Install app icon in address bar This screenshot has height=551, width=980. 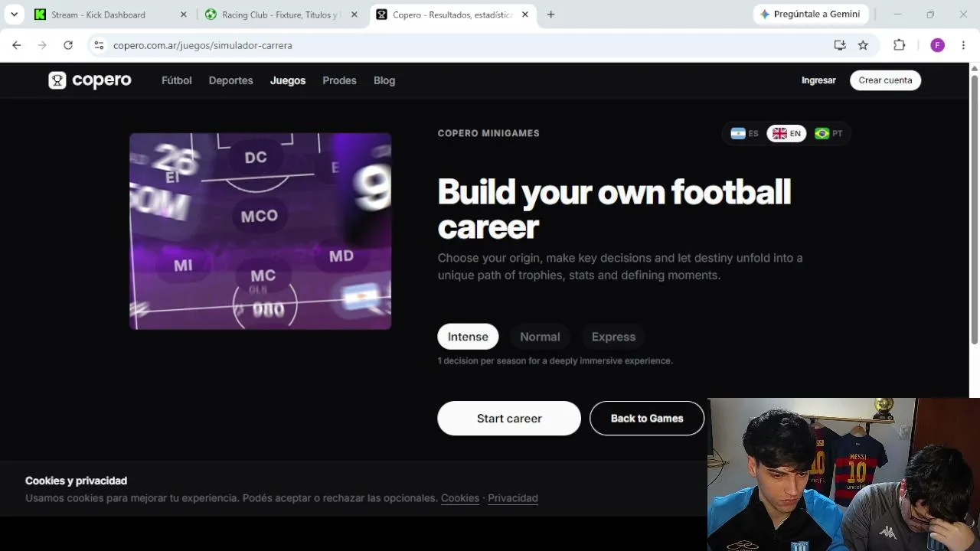(840, 45)
